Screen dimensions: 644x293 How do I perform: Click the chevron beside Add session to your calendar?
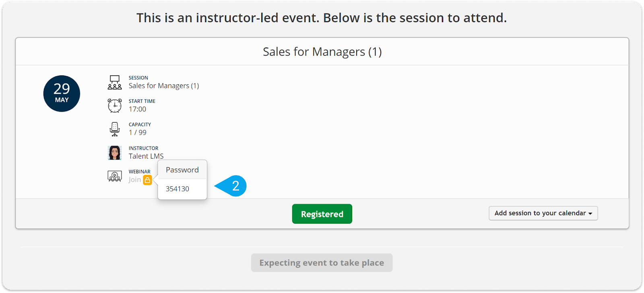coord(590,213)
